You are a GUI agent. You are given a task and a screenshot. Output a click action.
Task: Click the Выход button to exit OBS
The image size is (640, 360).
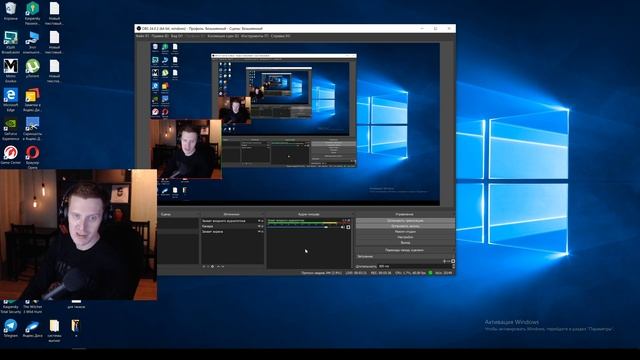coord(405,242)
